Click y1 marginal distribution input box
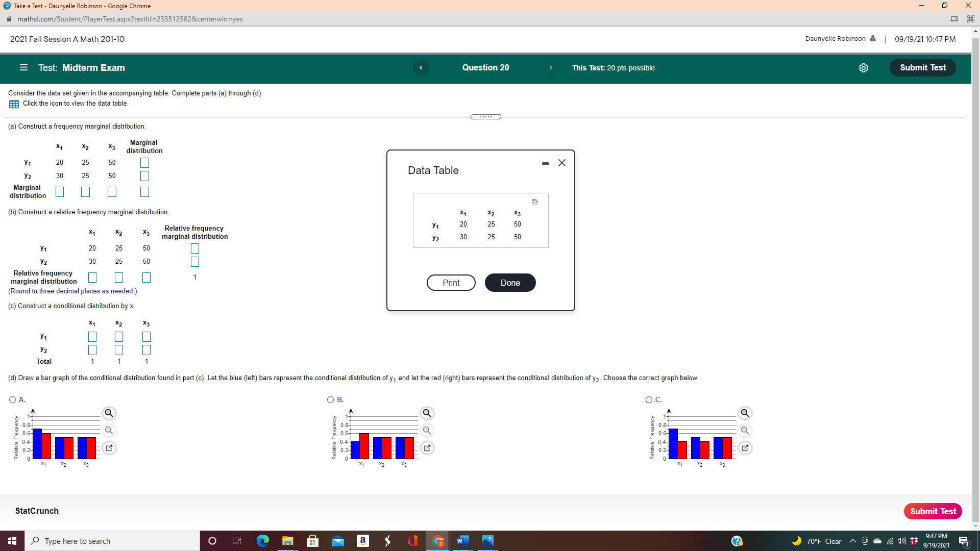This screenshot has height=551, width=980. click(x=144, y=163)
